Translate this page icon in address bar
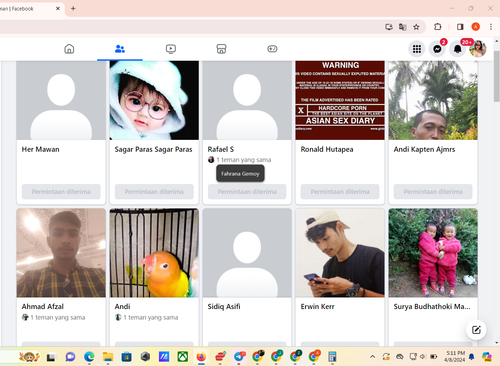Screen dimensions: 500x366 (x=403, y=27)
